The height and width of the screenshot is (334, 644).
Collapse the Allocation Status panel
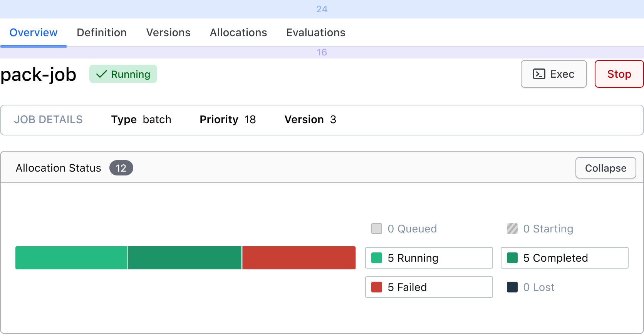click(x=605, y=168)
